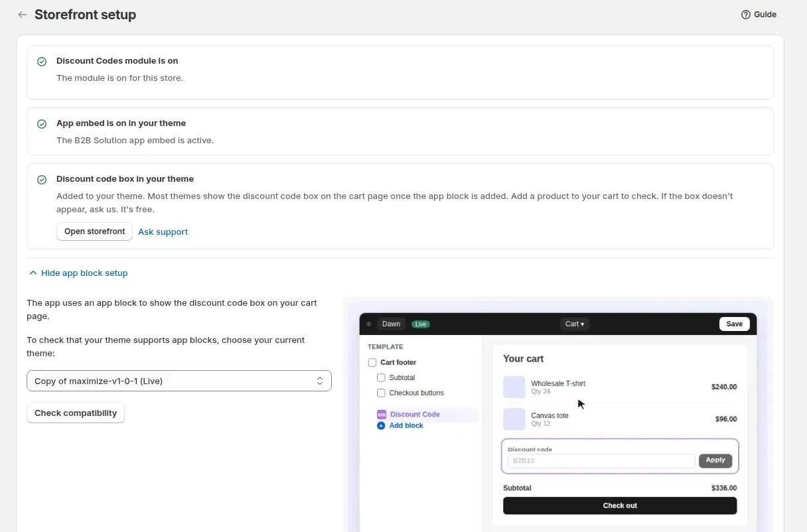This screenshot has width=807, height=532.
Task: Click the Storefront setup page title
Action: pos(85,15)
